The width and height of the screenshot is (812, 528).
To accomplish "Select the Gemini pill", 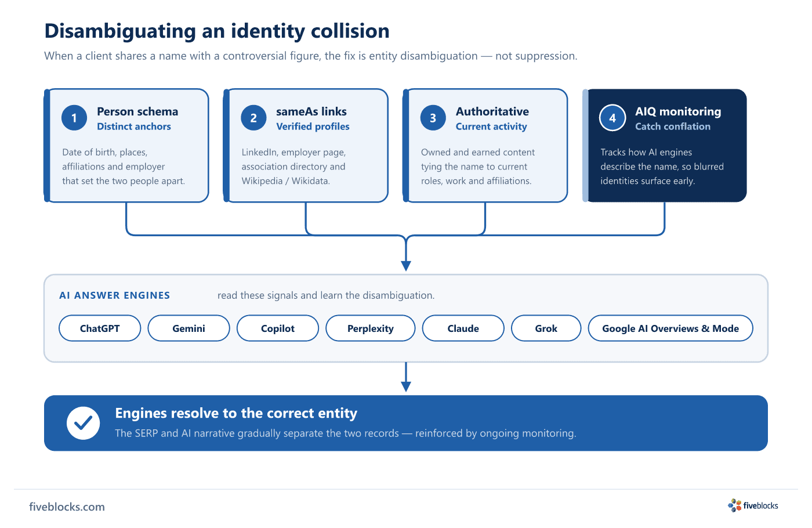I will coord(188,328).
